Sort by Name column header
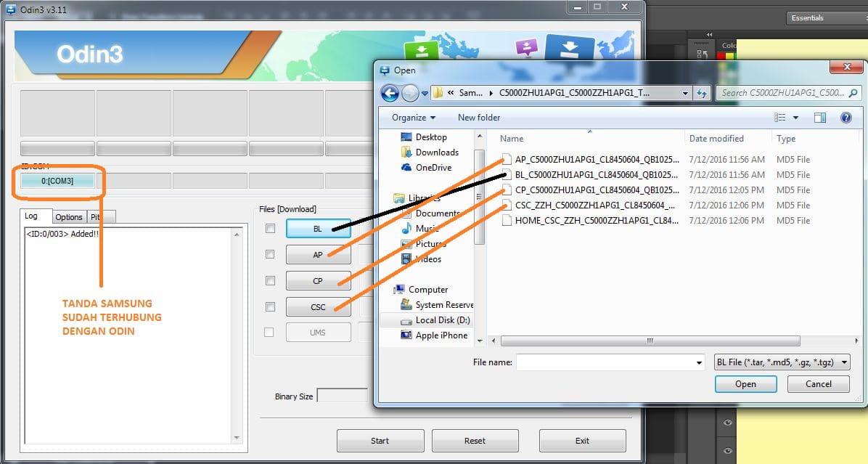 (x=512, y=139)
